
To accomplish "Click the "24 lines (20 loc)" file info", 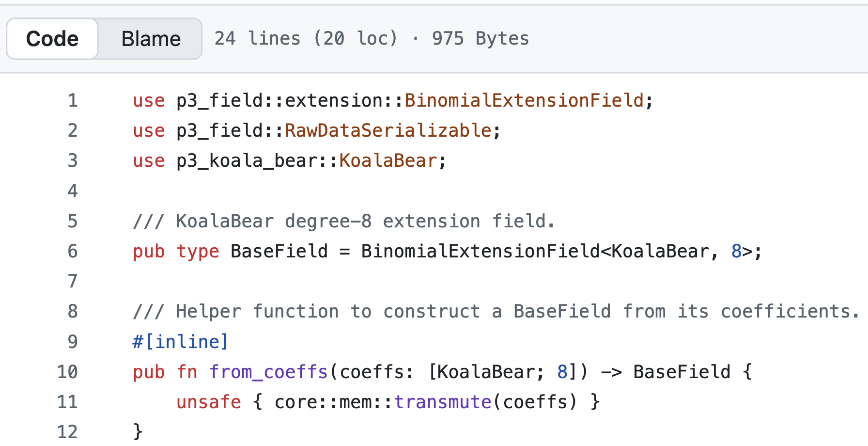I will coord(306,39).
